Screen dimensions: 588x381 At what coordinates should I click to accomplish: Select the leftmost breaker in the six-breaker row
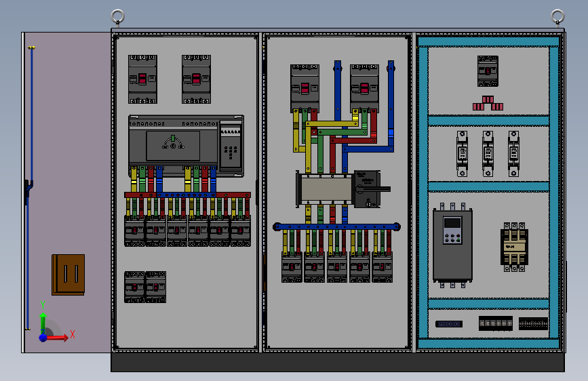(x=134, y=233)
